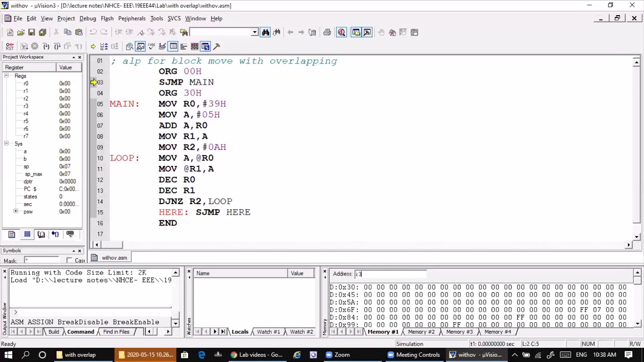Toggle Watch & Call Stack window icon
The image size is (644, 362).
pyautogui.click(x=140, y=47)
